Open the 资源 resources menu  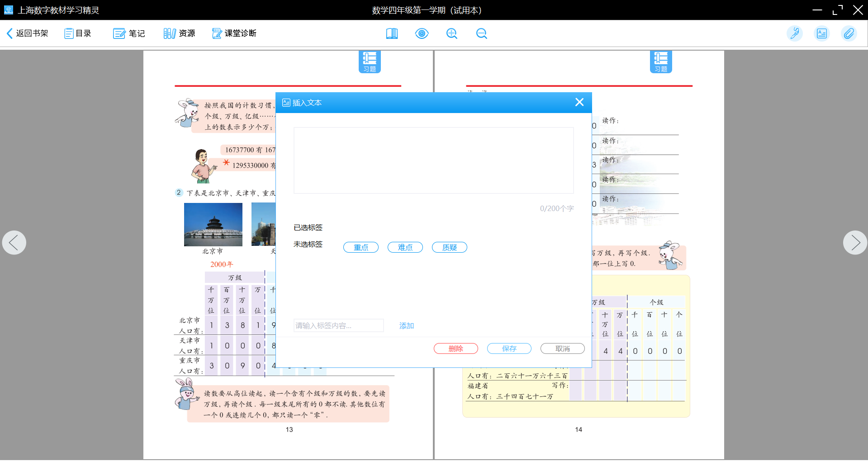179,33
